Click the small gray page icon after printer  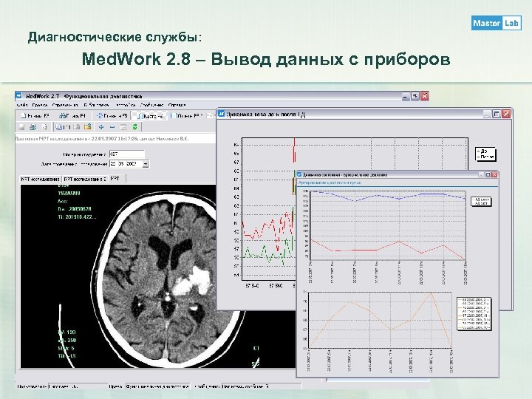pos(44,127)
